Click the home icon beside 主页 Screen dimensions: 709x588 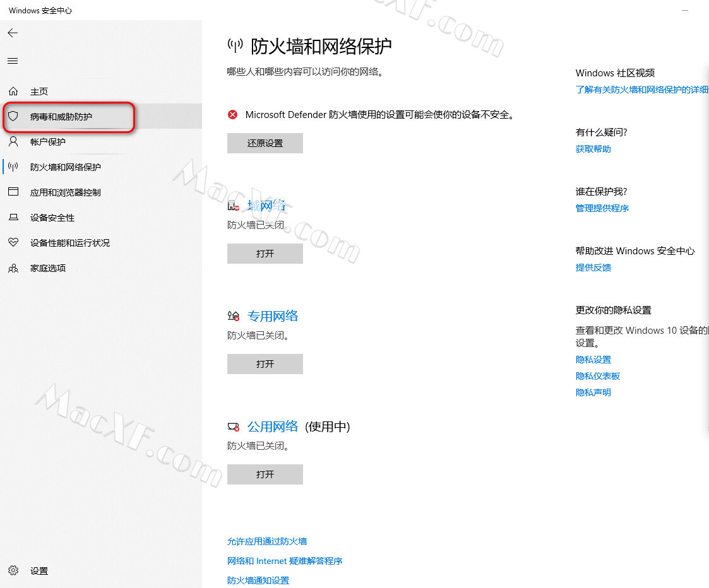[x=13, y=91]
